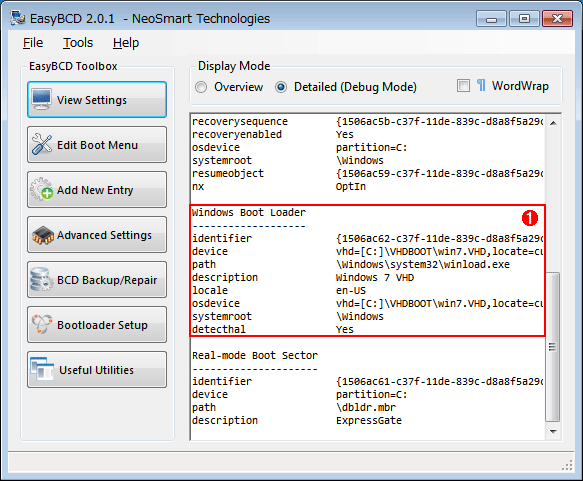
Task: Click the Edit Boot Menu tools icon
Action: click(42, 144)
